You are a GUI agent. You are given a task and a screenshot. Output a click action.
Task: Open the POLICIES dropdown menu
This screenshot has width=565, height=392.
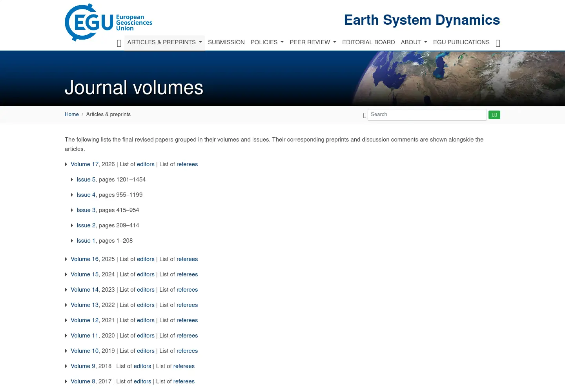click(x=267, y=42)
